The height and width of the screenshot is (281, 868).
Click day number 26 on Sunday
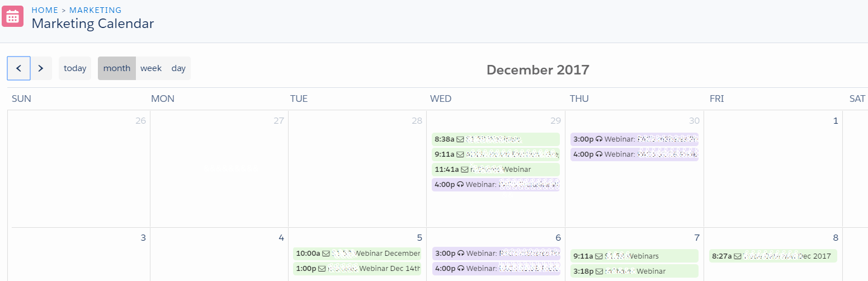[140, 121]
